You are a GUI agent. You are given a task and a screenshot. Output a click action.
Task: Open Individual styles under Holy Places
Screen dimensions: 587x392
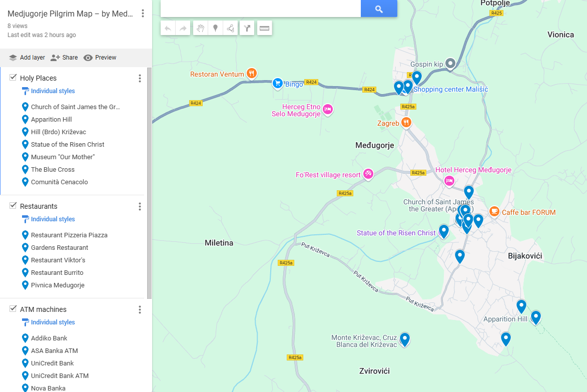(53, 91)
